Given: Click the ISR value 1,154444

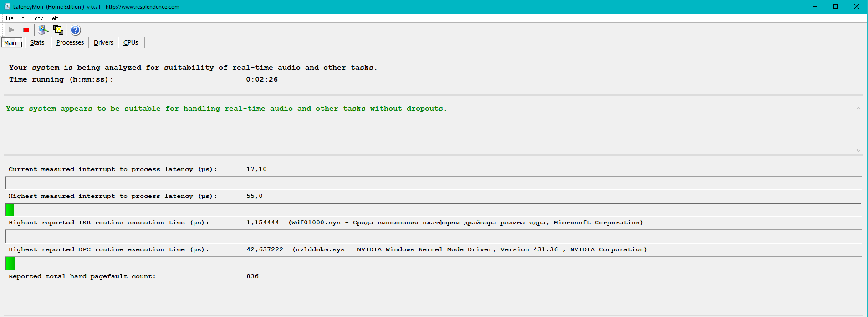Looking at the screenshot, I should (263, 223).
